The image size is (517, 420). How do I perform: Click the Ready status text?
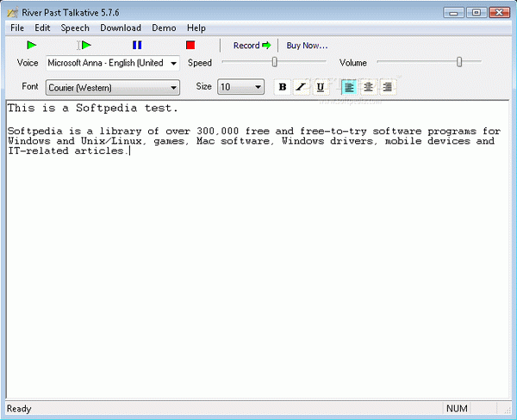tap(19, 409)
